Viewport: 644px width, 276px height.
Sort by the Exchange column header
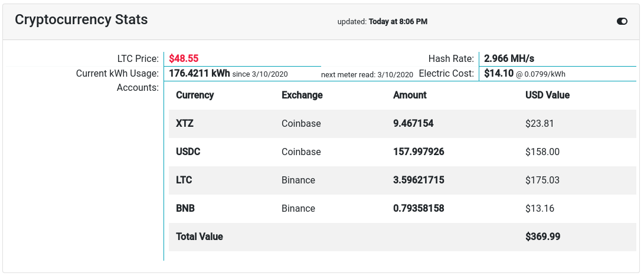[302, 95]
